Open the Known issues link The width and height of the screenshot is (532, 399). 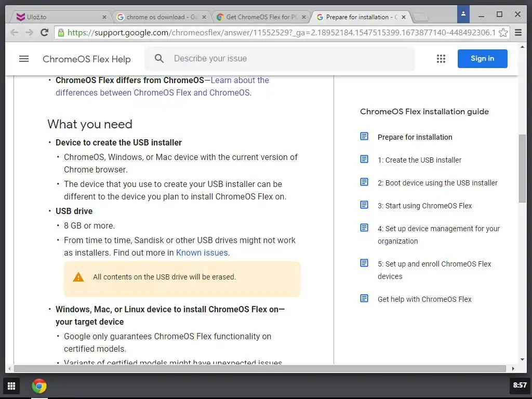pos(202,253)
